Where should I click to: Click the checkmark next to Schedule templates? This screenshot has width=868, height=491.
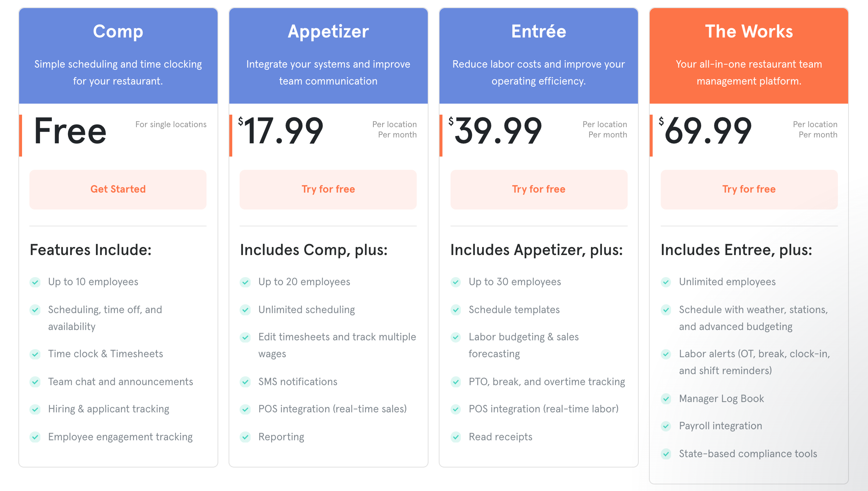(455, 310)
